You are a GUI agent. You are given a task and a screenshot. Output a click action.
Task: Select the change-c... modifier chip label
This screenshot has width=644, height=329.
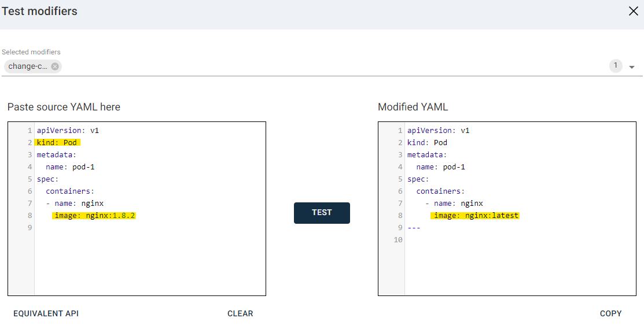(x=28, y=66)
